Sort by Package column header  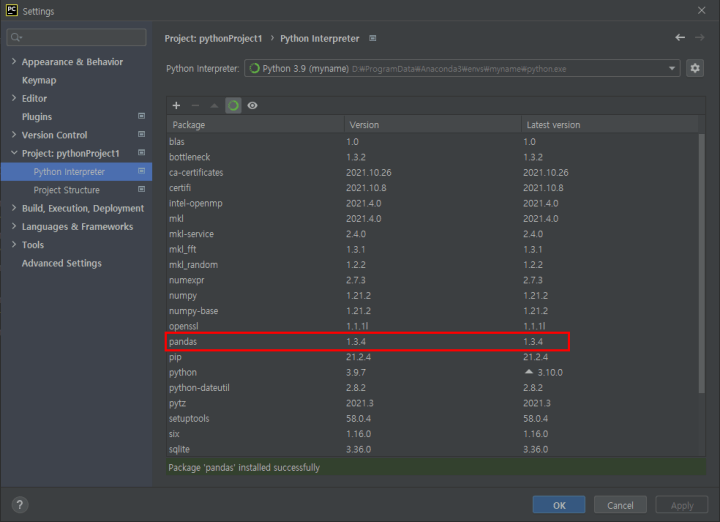255,124
